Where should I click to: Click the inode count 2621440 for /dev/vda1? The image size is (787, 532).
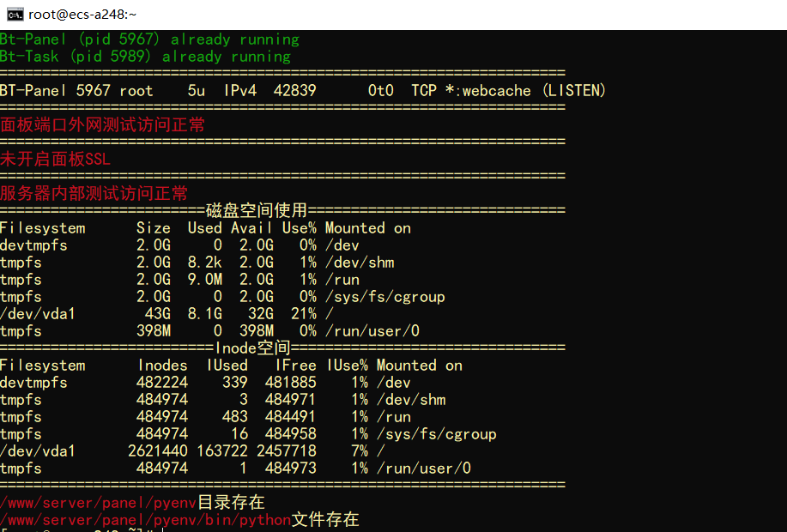[158, 450]
